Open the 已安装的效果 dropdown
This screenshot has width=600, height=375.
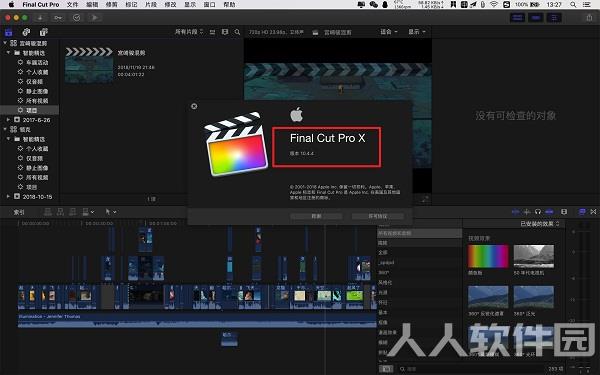click(540, 223)
